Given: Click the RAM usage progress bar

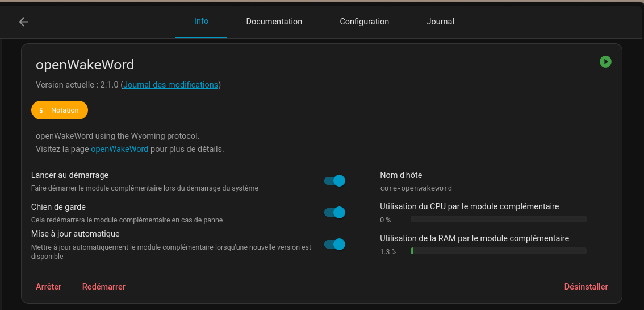Looking at the screenshot, I should [498, 251].
